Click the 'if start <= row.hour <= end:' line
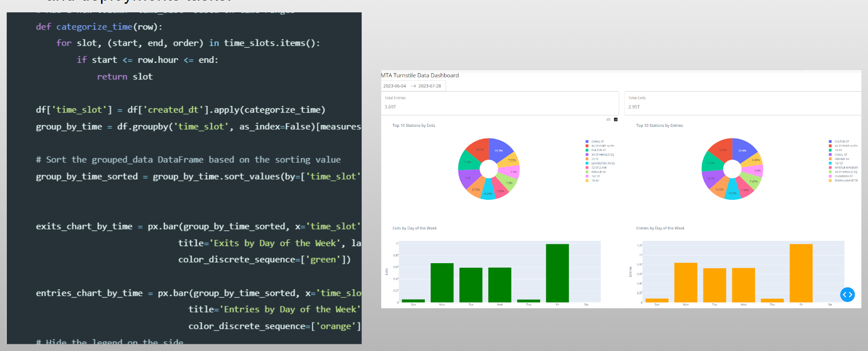 pos(148,60)
